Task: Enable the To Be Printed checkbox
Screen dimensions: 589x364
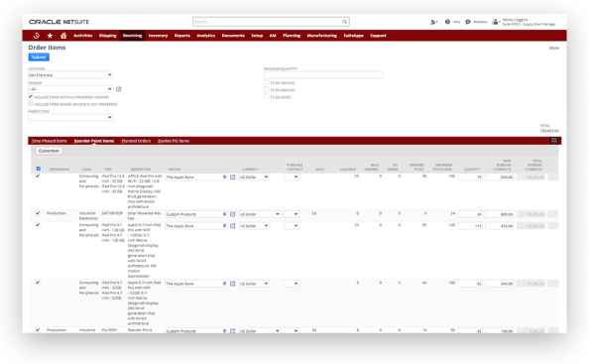Action: [267, 82]
